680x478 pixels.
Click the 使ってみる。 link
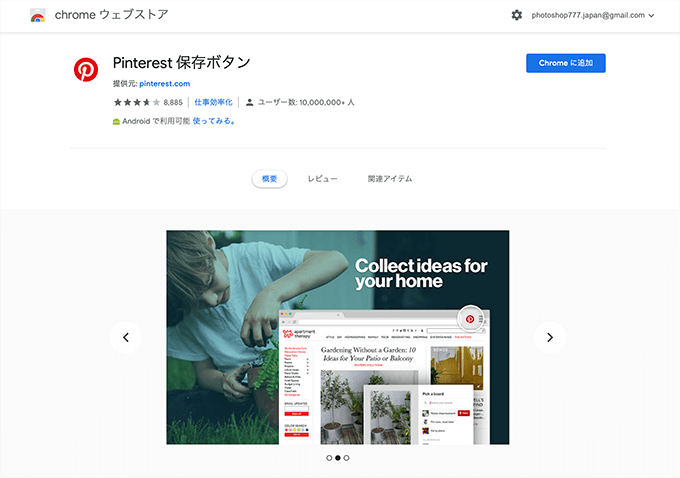pos(214,121)
